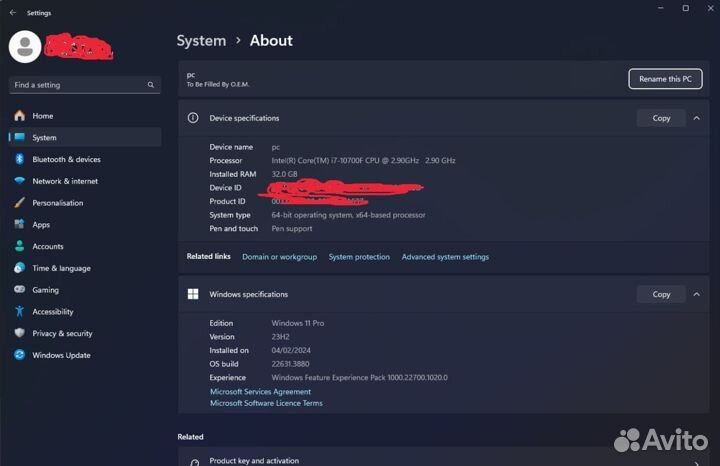The image size is (720, 466).
Task: Click the Windows Update sync icon
Action: point(19,355)
